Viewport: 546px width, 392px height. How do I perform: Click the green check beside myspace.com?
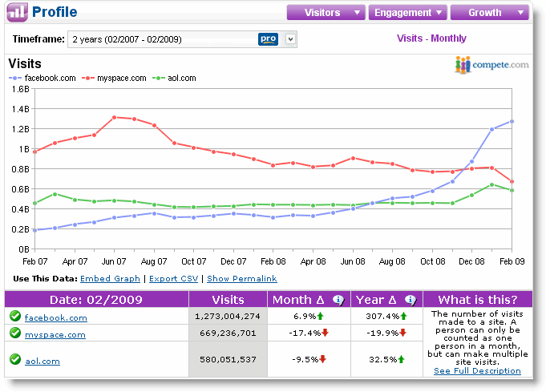point(15,333)
